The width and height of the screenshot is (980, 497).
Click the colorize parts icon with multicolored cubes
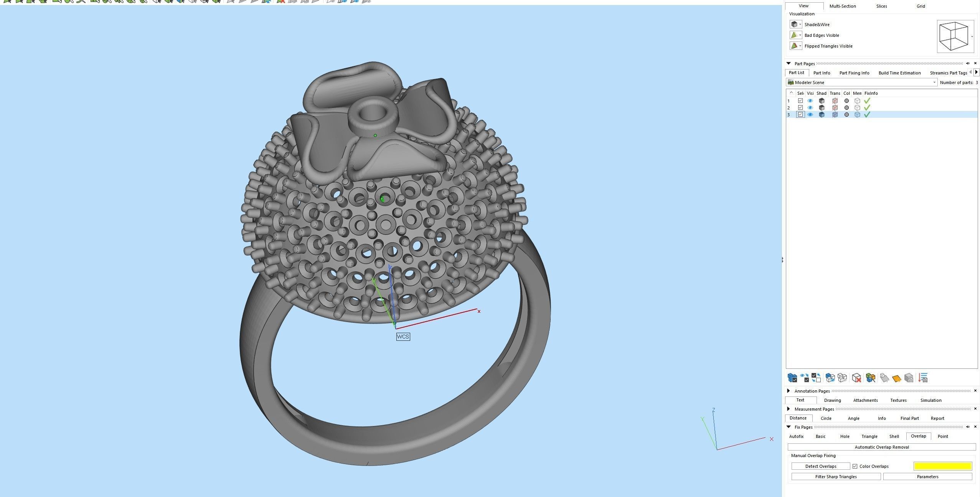click(x=871, y=378)
